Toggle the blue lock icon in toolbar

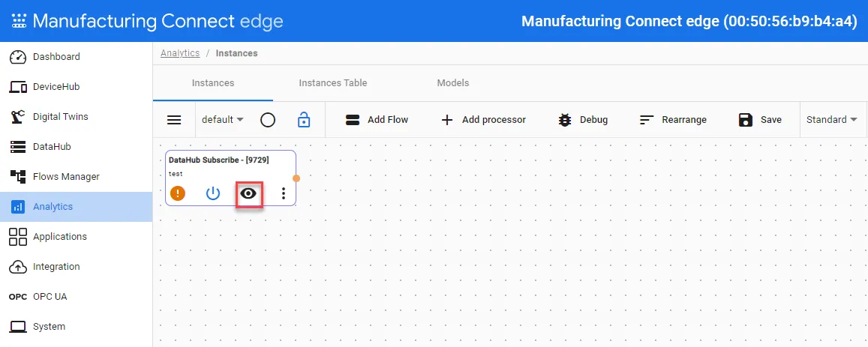pos(303,120)
